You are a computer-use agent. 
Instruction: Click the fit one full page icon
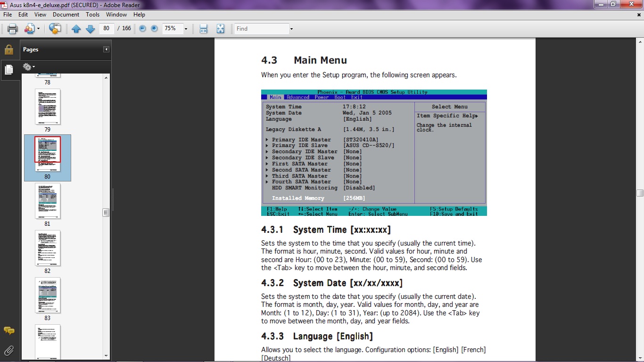[220, 29]
